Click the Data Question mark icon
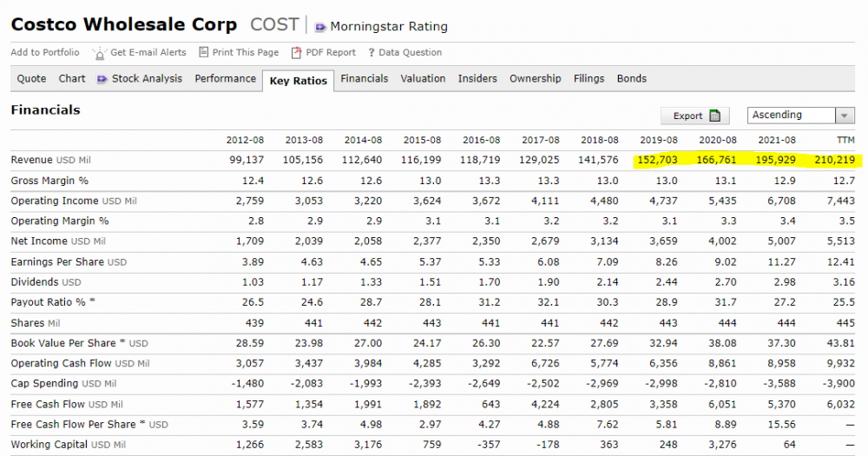Image resolution: width=868 pixels, height=456 pixels. click(x=372, y=53)
